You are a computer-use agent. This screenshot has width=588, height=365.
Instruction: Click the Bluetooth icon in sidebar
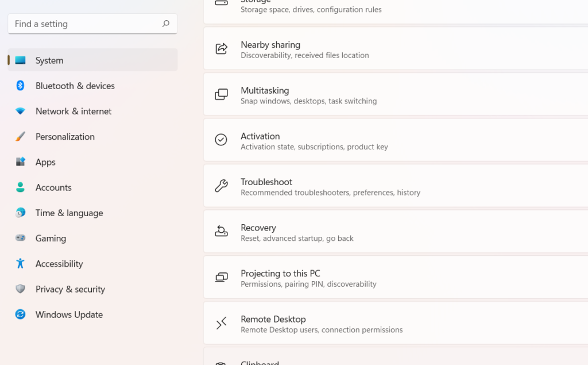(20, 86)
